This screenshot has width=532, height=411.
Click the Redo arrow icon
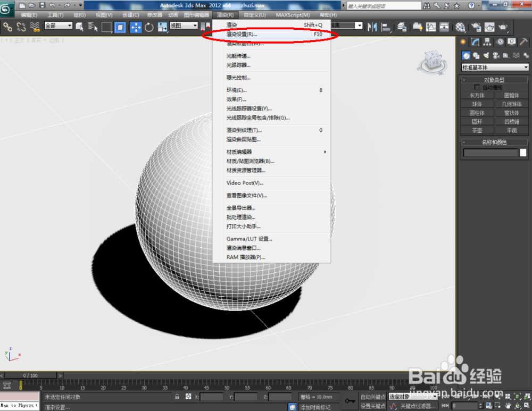pos(67,5)
